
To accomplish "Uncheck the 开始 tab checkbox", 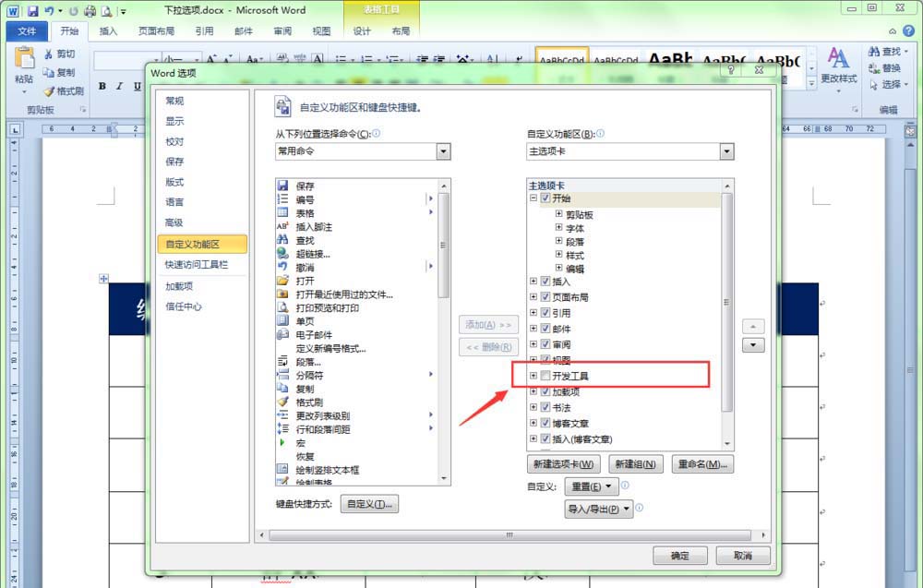I will pos(545,198).
